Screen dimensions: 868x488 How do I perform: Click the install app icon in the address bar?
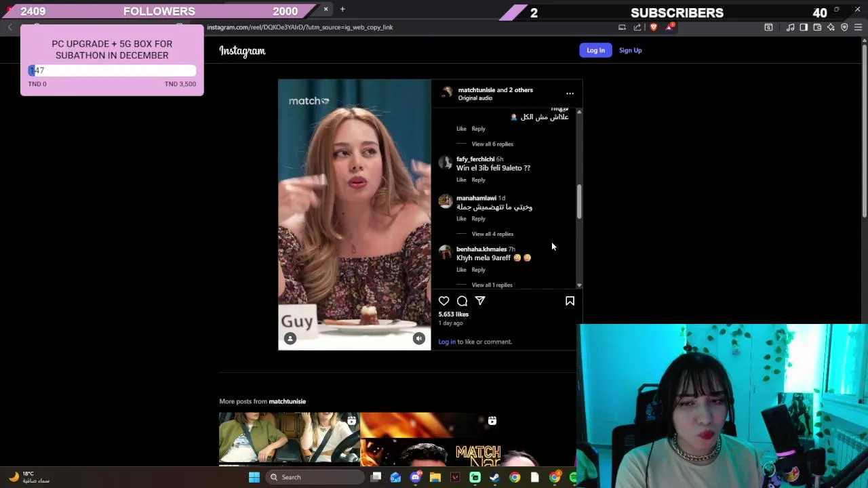coord(622,27)
